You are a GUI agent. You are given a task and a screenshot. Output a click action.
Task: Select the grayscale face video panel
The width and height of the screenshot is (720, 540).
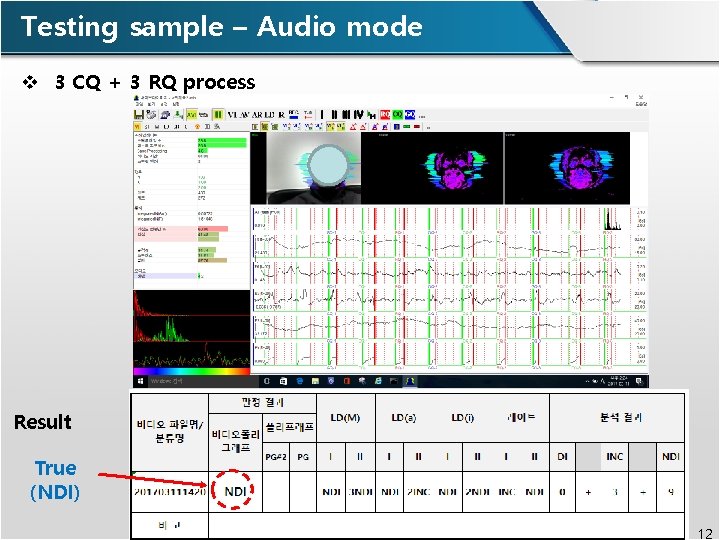pyautogui.click(x=314, y=168)
